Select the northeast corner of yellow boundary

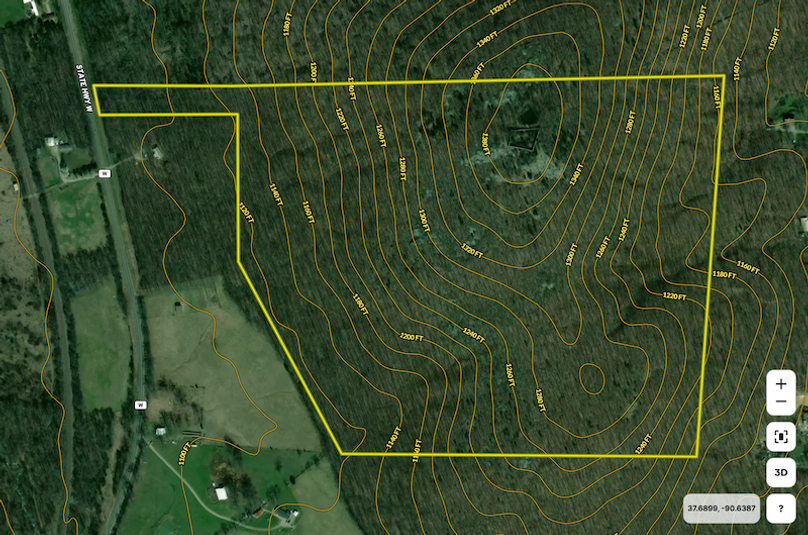pyautogui.click(x=723, y=76)
